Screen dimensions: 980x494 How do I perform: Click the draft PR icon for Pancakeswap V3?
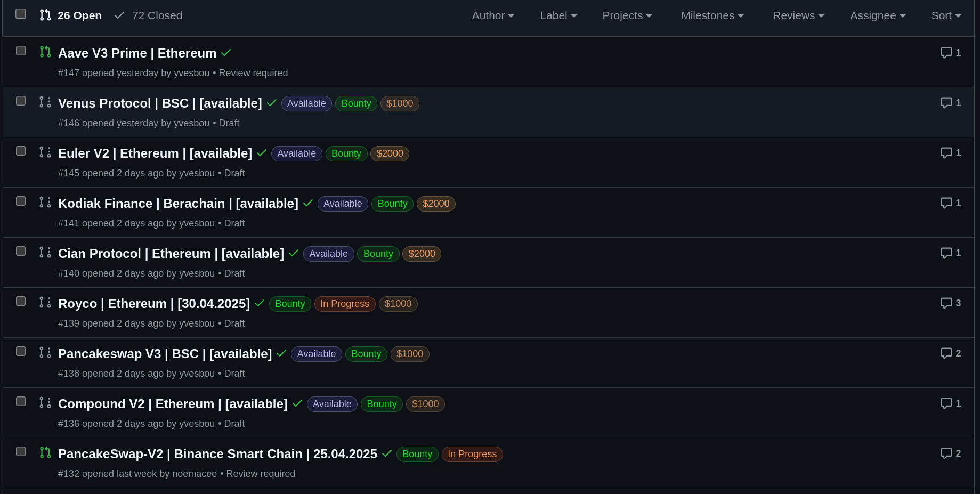45,352
